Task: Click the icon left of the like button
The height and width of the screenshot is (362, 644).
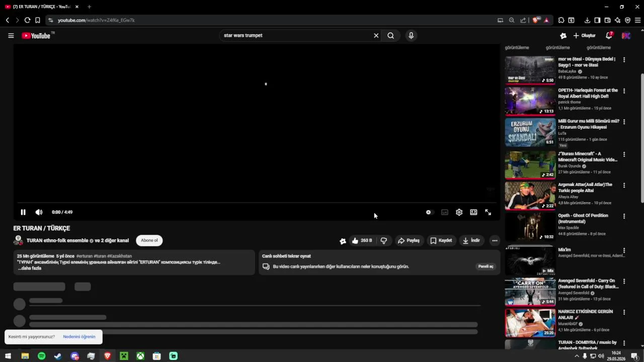Action: pyautogui.click(x=343, y=241)
